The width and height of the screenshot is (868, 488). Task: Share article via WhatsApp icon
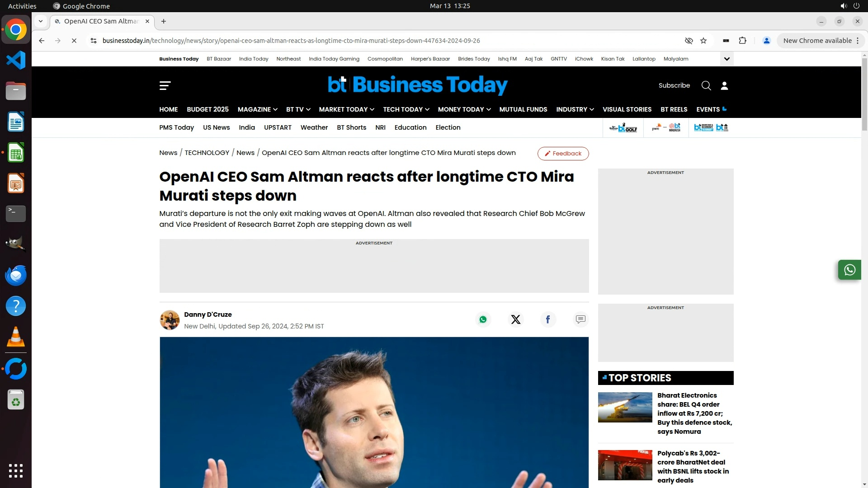coord(483,319)
